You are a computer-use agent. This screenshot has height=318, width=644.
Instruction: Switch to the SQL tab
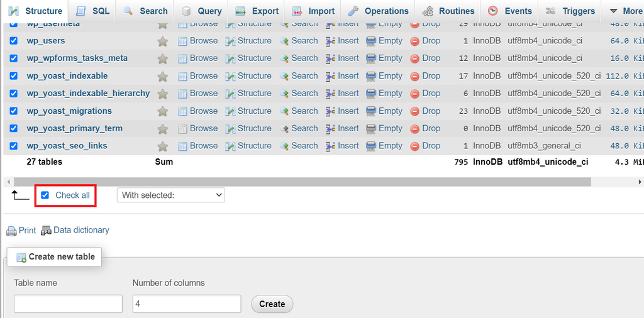92,11
